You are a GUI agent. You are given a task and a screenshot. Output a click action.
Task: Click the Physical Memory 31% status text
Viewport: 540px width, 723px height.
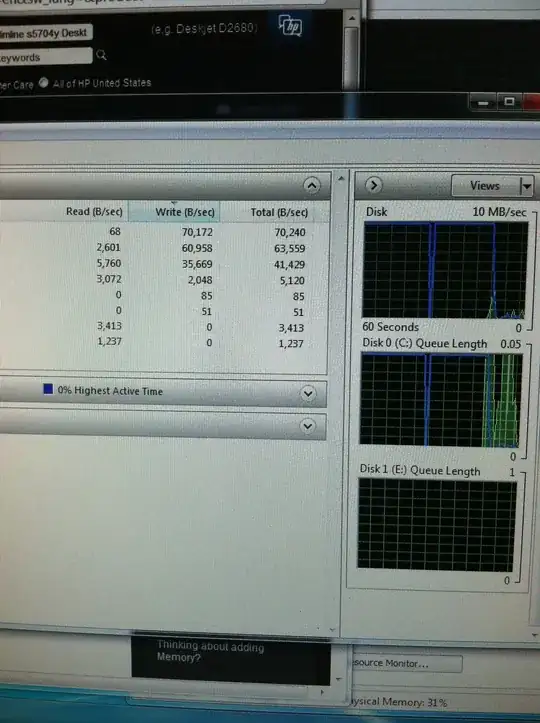398,702
